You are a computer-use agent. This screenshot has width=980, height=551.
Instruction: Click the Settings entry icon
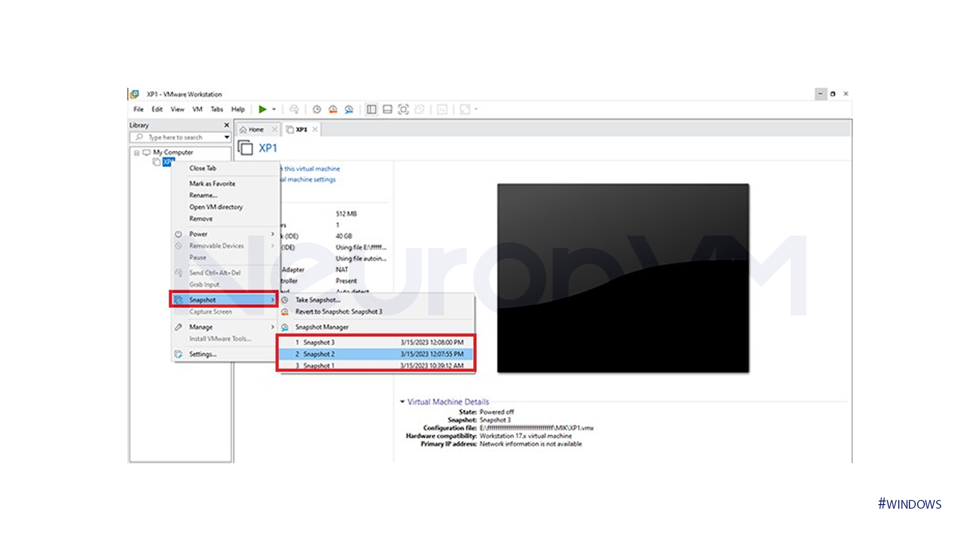[179, 354]
